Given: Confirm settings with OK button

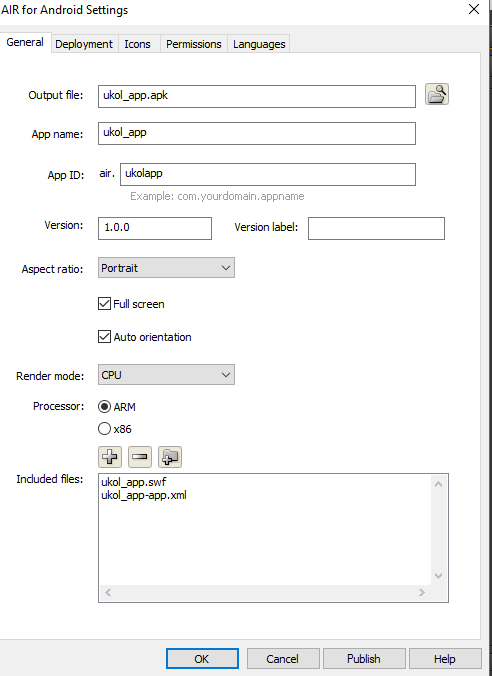Looking at the screenshot, I should (202, 659).
